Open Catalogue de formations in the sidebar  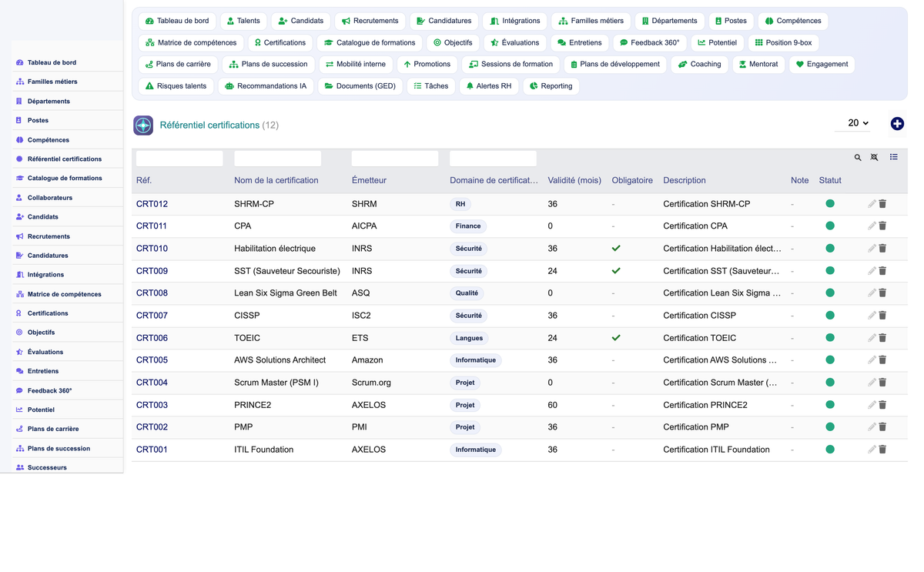click(x=64, y=179)
